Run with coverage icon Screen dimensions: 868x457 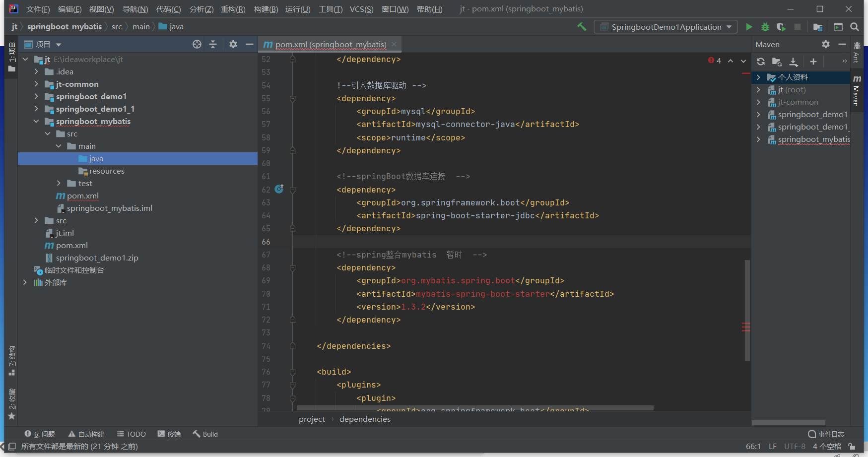[781, 27]
